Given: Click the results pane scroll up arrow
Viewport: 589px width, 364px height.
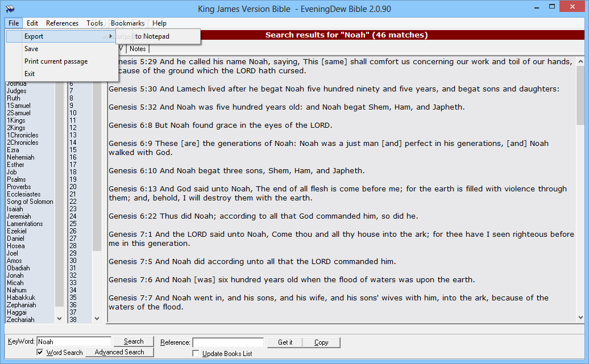Looking at the screenshot, I should pyautogui.click(x=580, y=61).
